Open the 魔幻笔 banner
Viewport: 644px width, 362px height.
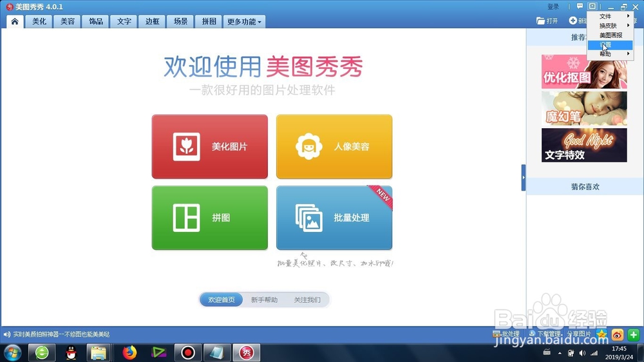click(x=584, y=108)
